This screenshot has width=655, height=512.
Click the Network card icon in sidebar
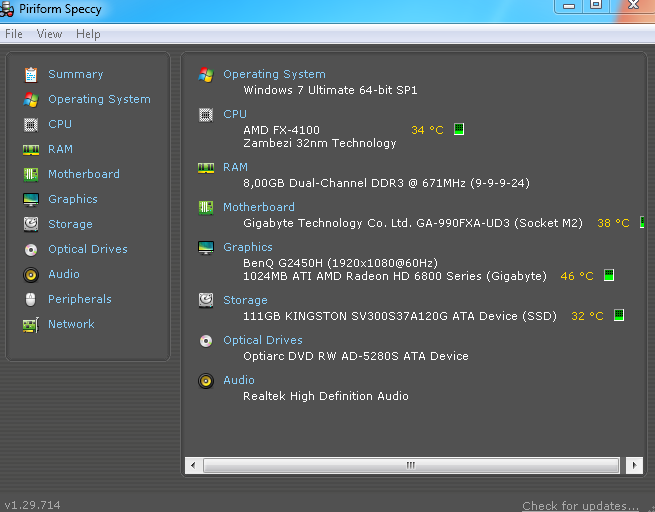(31, 325)
